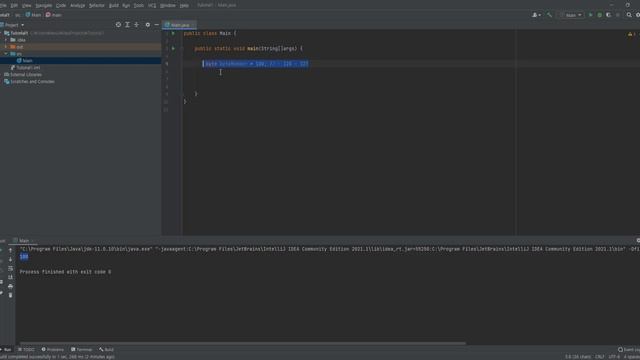Expand the .idea folder
640x360 pixels.
tap(6, 40)
